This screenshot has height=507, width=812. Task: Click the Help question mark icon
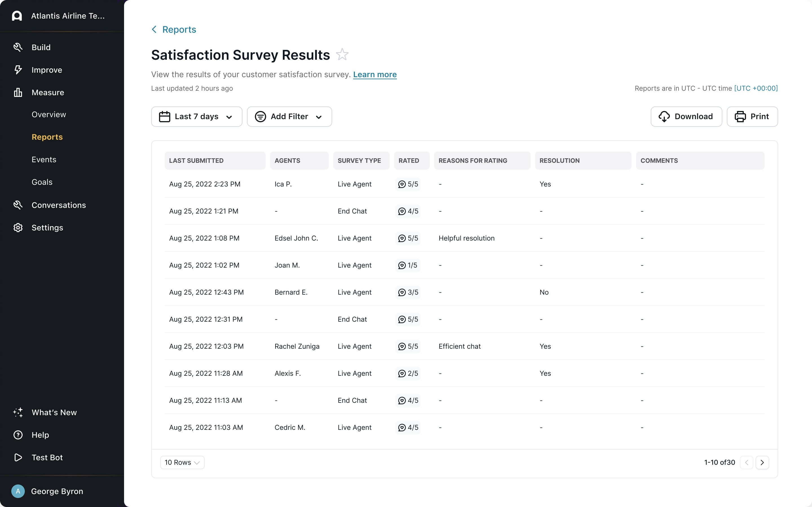(x=18, y=435)
